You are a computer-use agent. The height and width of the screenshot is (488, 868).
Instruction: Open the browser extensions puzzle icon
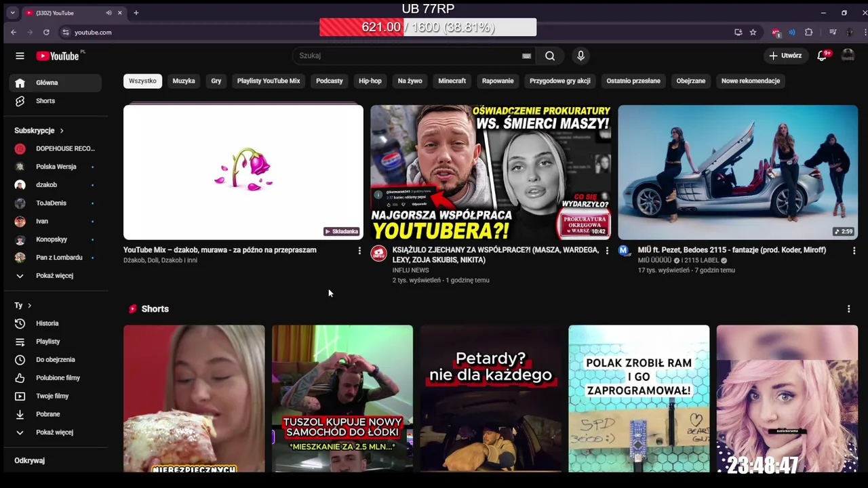click(808, 32)
